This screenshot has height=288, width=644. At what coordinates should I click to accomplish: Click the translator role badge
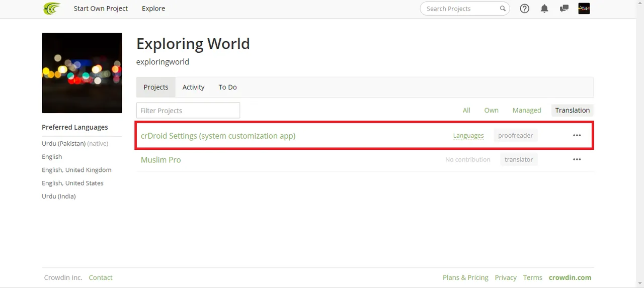[519, 159]
